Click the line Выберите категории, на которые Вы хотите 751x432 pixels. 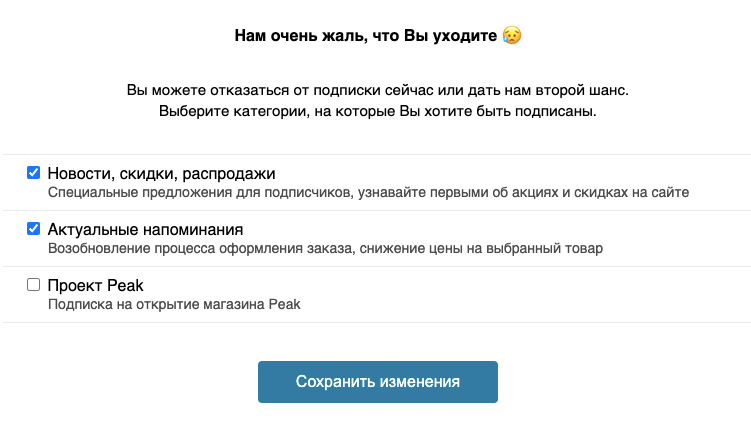point(377,111)
